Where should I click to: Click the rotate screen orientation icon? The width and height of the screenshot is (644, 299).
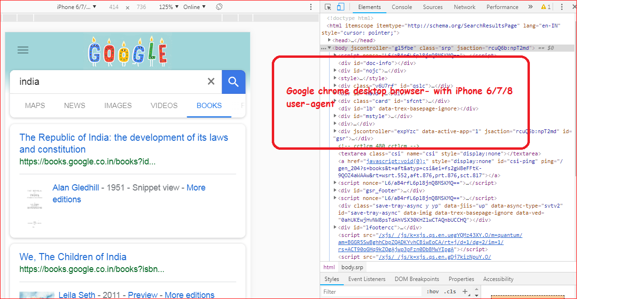coord(219,7)
